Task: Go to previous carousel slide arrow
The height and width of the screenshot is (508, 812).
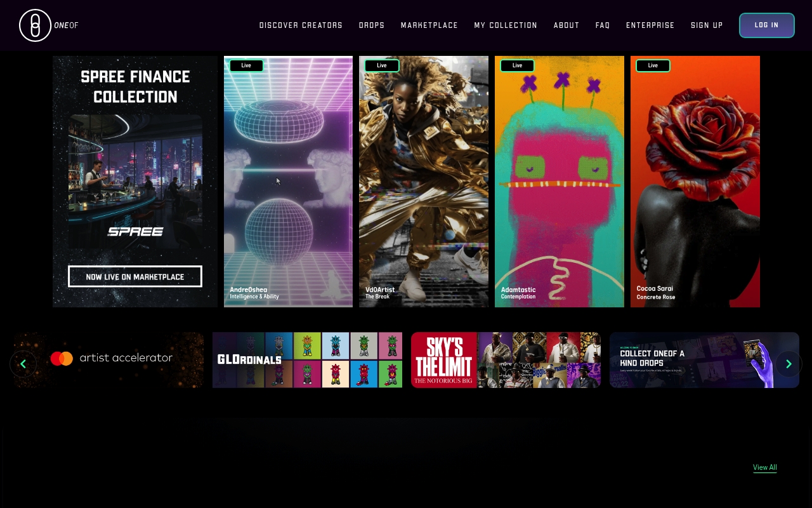Action: [23, 364]
